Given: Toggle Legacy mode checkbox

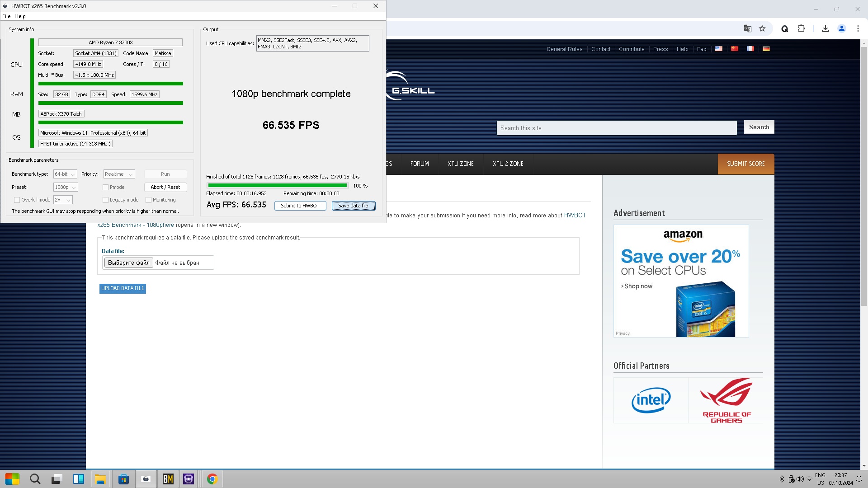Looking at the screenshot, I should pyautogui.click(x=105, y=200).
